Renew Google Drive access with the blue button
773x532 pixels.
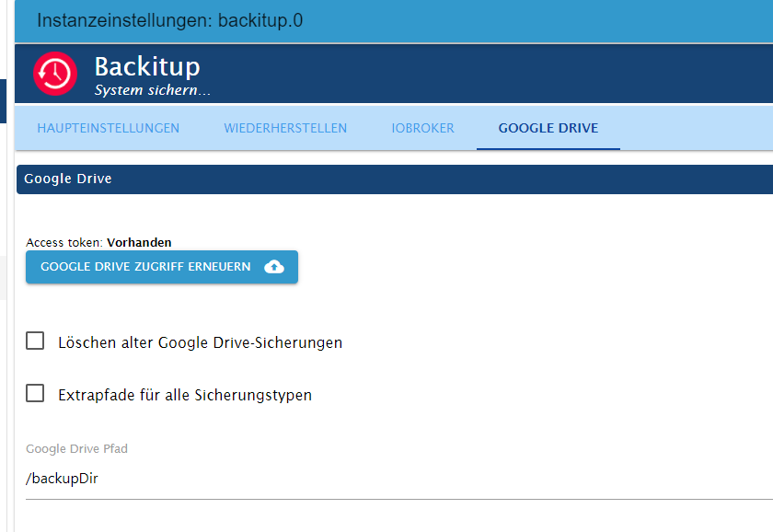pyautogui.click(x=162, y=267)
